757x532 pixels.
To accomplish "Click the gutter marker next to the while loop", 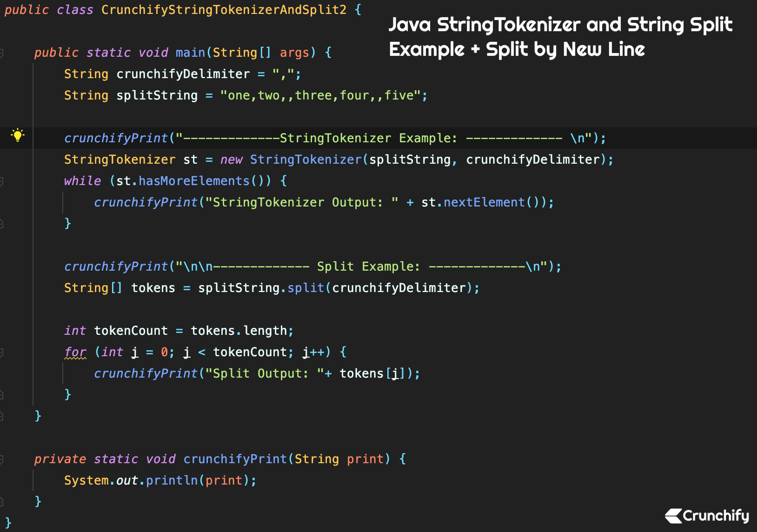I will click(x=3, y=180).
